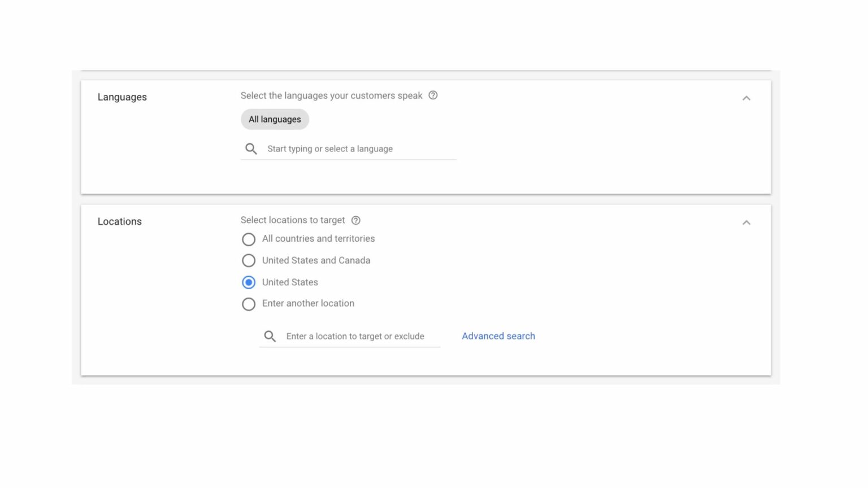Collapse the Languages section

coord(747,97)
